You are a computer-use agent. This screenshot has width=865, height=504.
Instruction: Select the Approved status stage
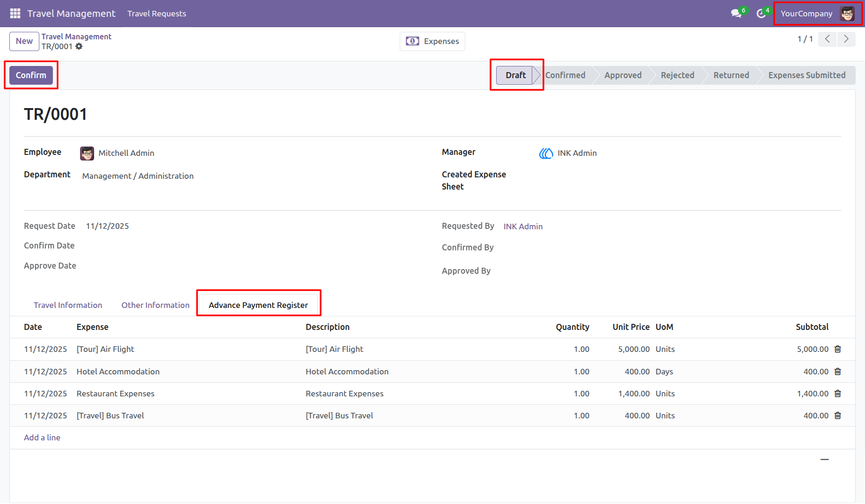point(623,75)
